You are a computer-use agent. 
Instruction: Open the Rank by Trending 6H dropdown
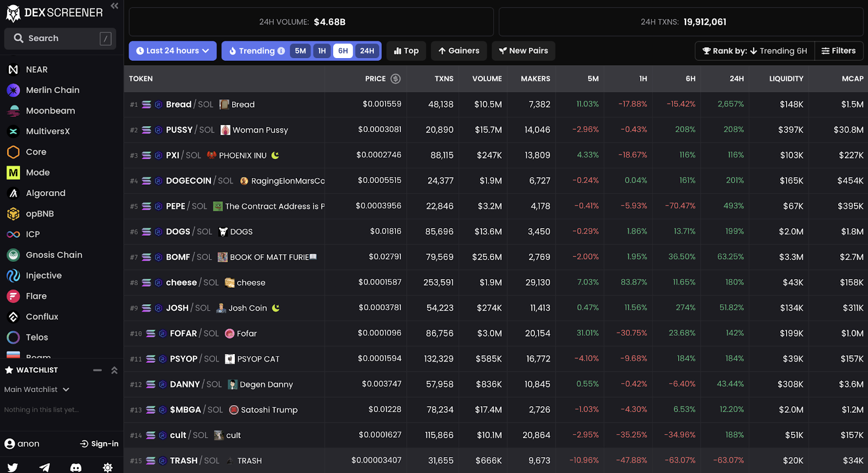(755, 51)
